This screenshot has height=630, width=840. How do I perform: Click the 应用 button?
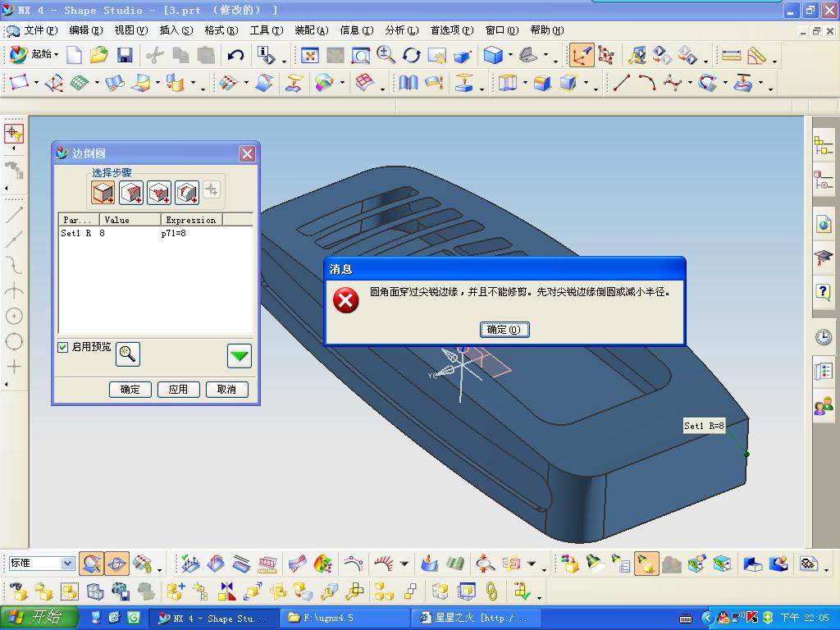178,390
